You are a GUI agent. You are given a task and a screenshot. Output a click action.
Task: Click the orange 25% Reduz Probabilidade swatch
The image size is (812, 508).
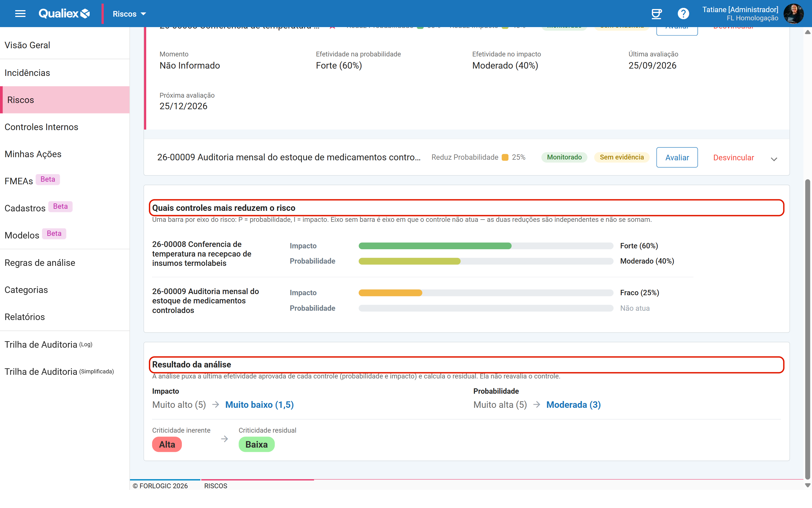(505, 157)
